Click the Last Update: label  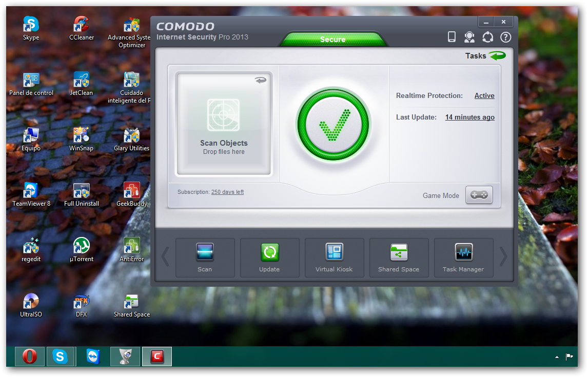pos(416,117)
